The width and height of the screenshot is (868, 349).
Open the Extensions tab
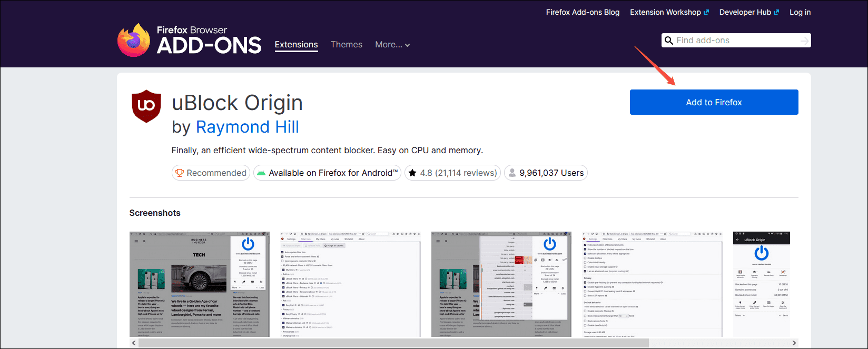(x=296, y=45)
